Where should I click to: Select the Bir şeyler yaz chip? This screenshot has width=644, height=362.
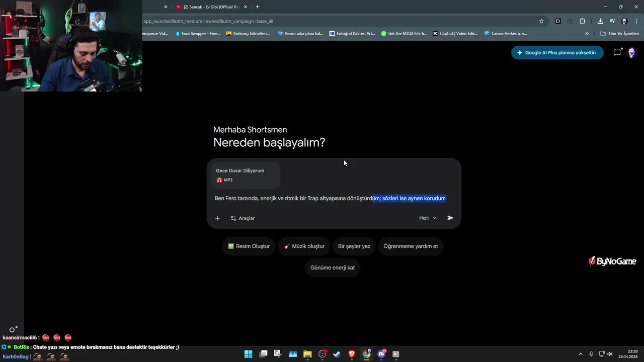(x=354, y=246)
